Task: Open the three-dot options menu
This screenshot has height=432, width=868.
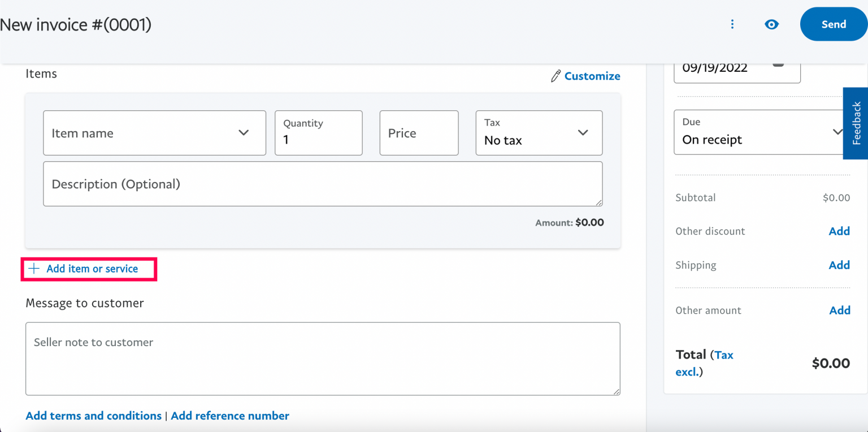Action: click(x=732, y=24)
